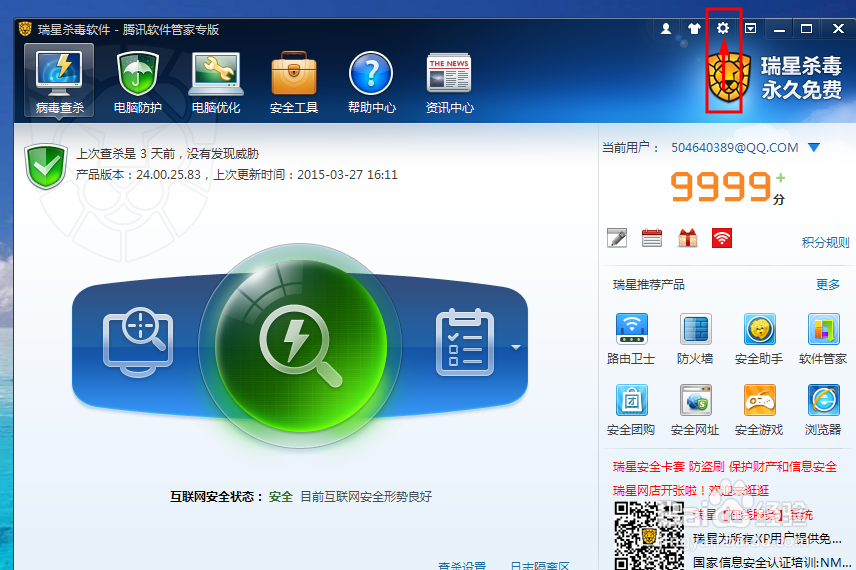The image size is (856, 570).
Task: Click the user account icon in title bar
Action: coord(665,29)
